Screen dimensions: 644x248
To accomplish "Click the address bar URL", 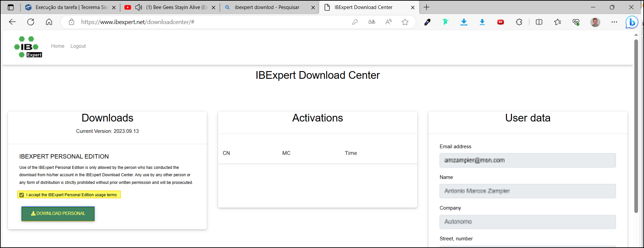I will tap(138, 22).
